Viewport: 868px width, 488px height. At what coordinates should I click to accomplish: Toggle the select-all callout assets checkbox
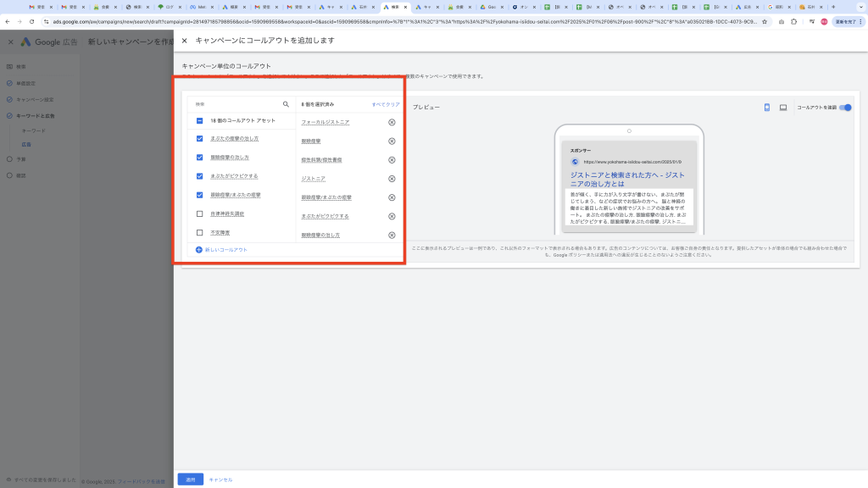pyautogui.click(x=199, y=121)
